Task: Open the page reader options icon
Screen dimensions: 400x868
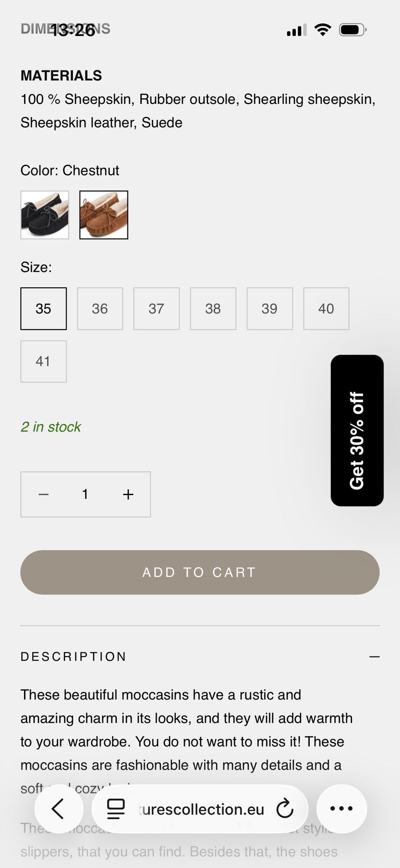Action: (x=116, y=809)
